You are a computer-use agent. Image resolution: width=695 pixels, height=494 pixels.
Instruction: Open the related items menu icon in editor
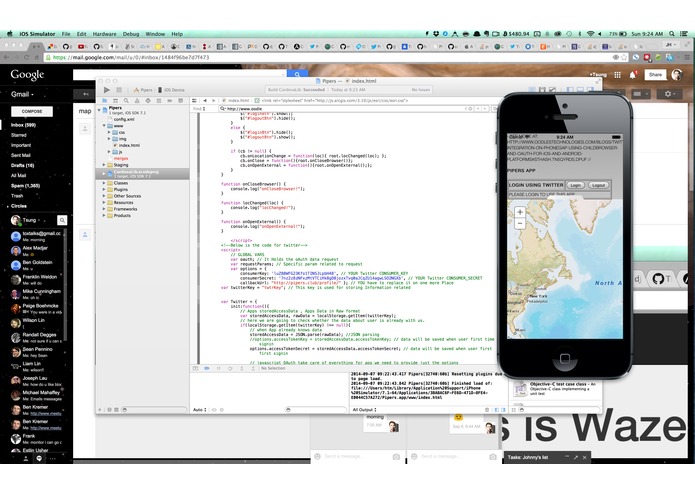click(x=195, y=101)
